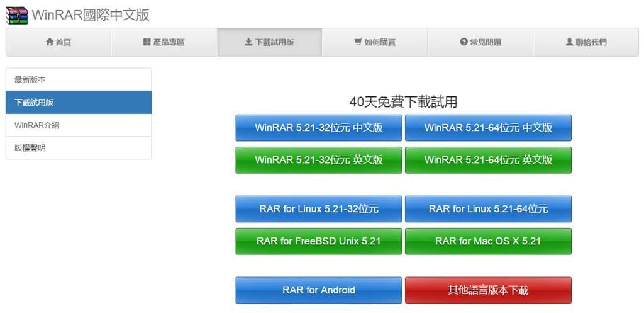
Task: Download WinRAR 5.21-64位元 英文版
Action: pyautogui.click(x=488, y=160)
